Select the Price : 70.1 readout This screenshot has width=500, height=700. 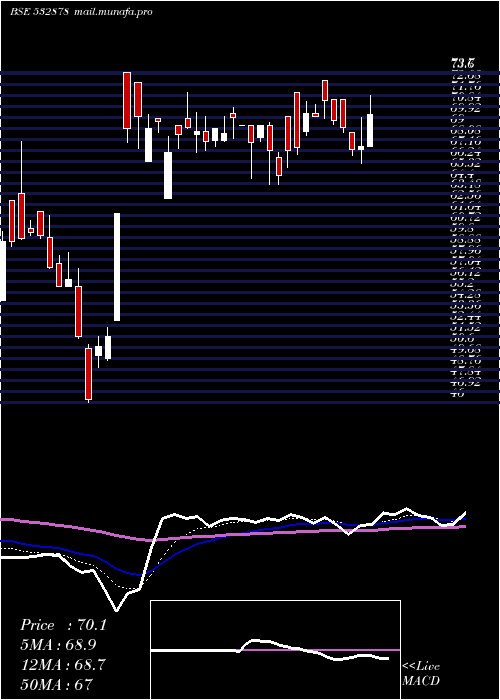(63, 625)
